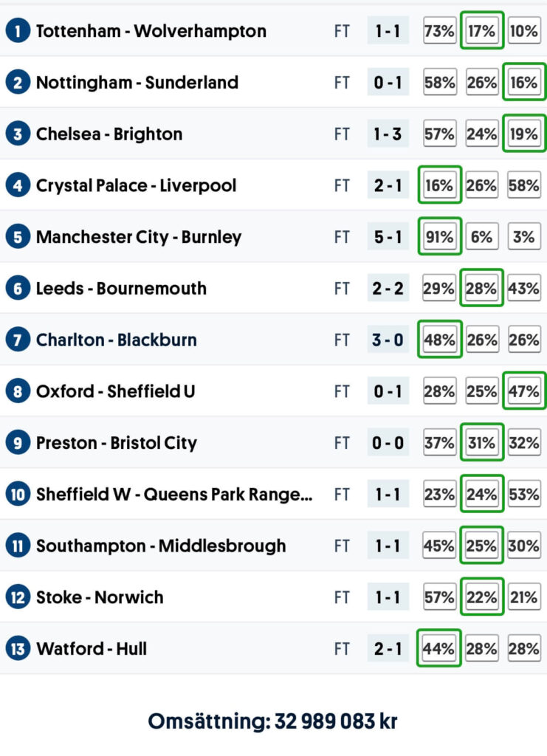Open the Charlton - Blackburn match
This screenshot has width=547, height=756.
(x=117, y=340)
